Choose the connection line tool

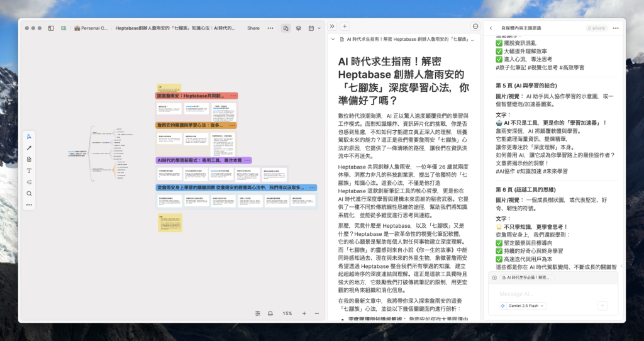[29, 148]
